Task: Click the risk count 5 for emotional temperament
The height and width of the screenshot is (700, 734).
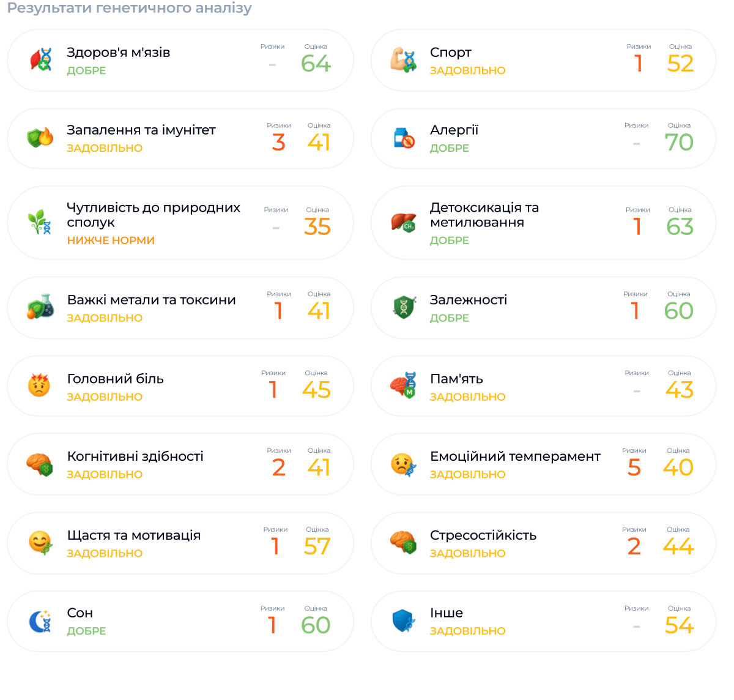Action: click(x=634, y=467)
